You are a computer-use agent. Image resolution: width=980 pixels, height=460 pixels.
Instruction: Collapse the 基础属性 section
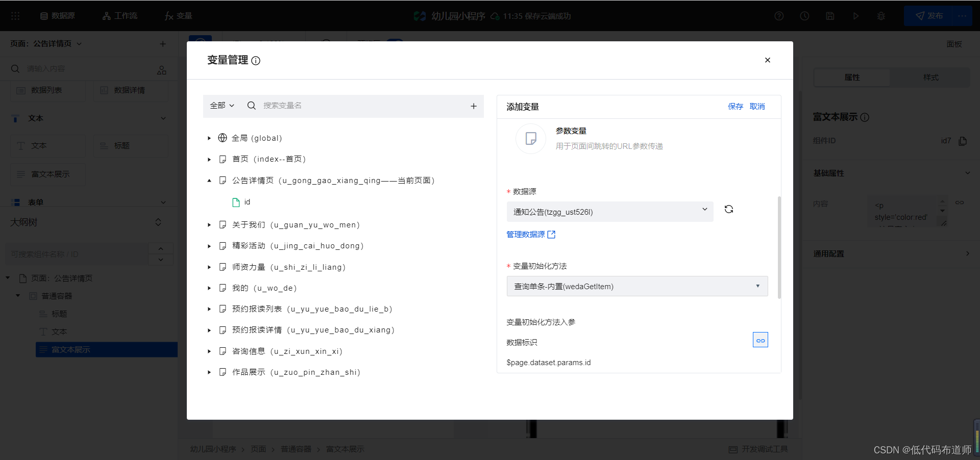pos(967,173)
